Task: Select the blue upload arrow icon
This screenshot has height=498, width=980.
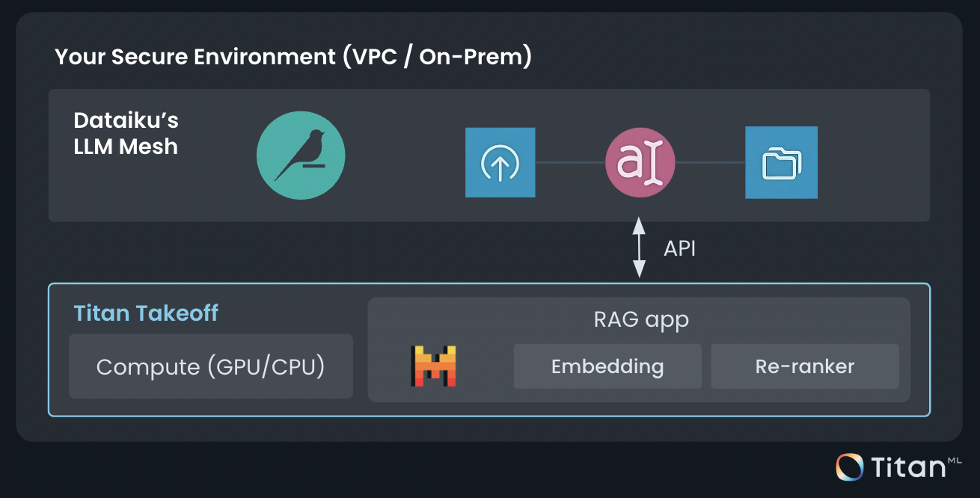Action: click(500, 163)
